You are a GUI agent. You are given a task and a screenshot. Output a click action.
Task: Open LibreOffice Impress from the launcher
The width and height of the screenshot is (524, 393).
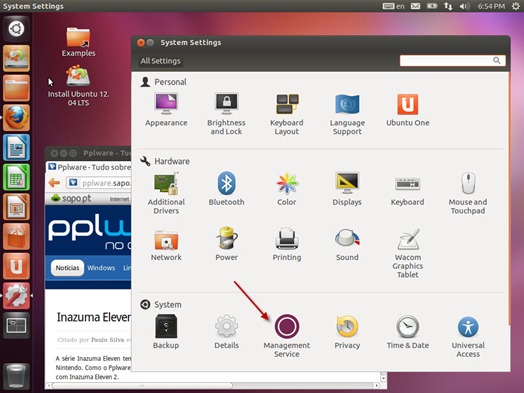16,207
